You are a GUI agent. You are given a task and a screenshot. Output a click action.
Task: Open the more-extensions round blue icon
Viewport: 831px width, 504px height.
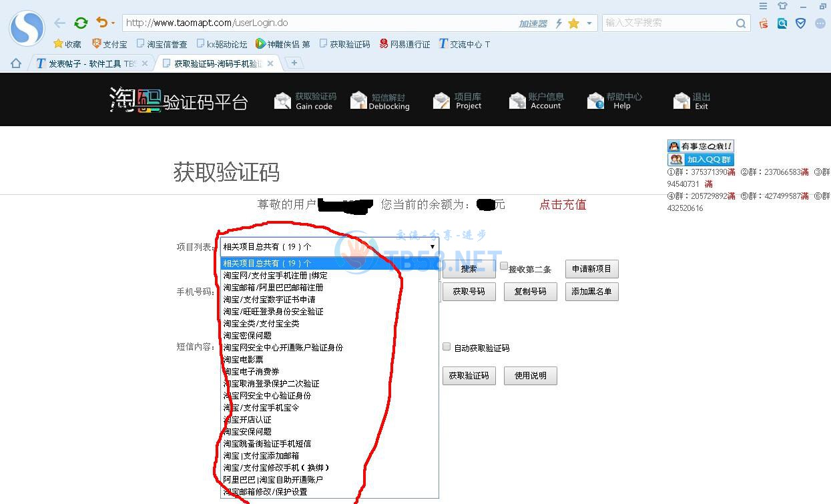820,23
